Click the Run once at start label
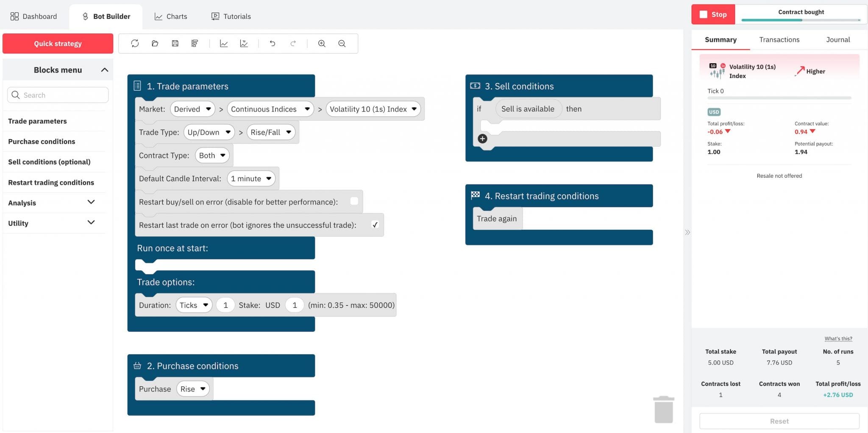This screenshot has width=868, height=433. pyautogui.click(x=172, y=248)
